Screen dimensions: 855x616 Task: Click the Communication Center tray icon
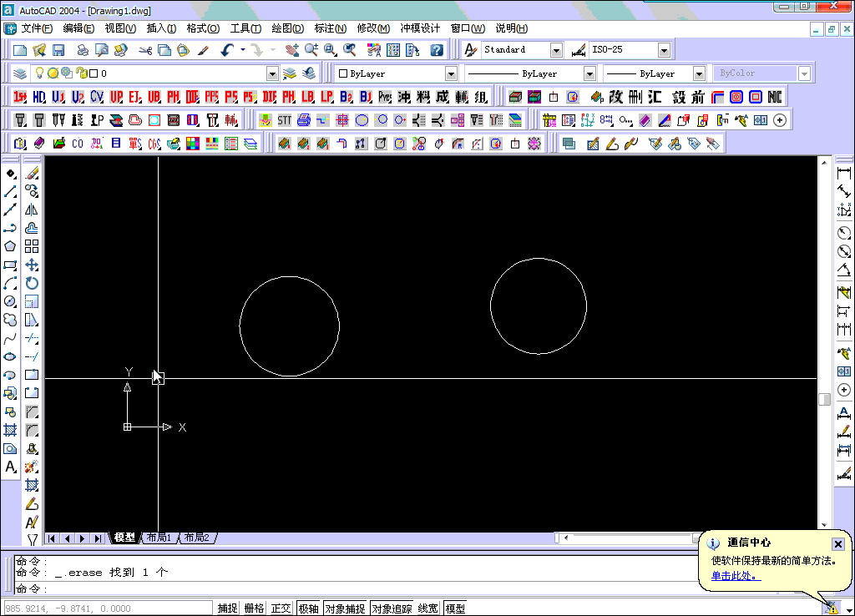832,608
